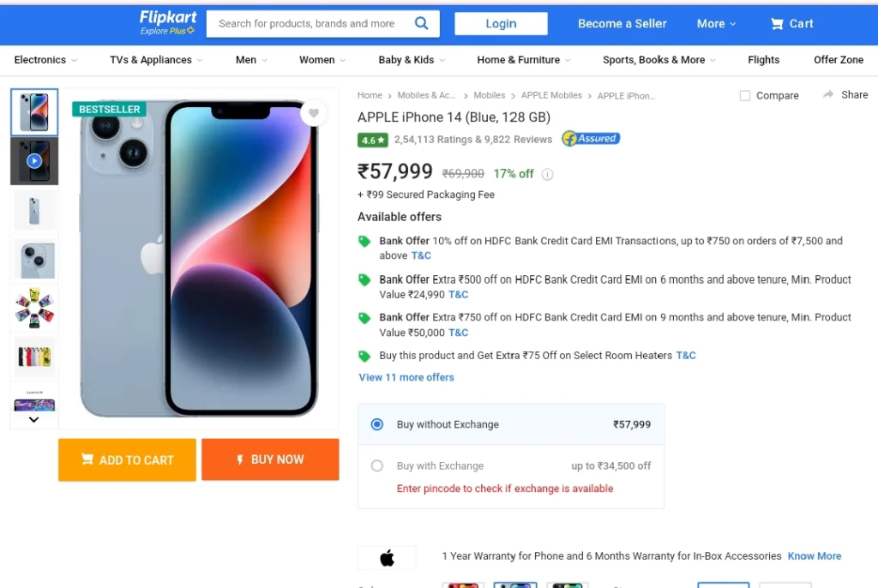Screen dimensions: 878x588
Task: Open the Cart icon
Action: point(777,24)
